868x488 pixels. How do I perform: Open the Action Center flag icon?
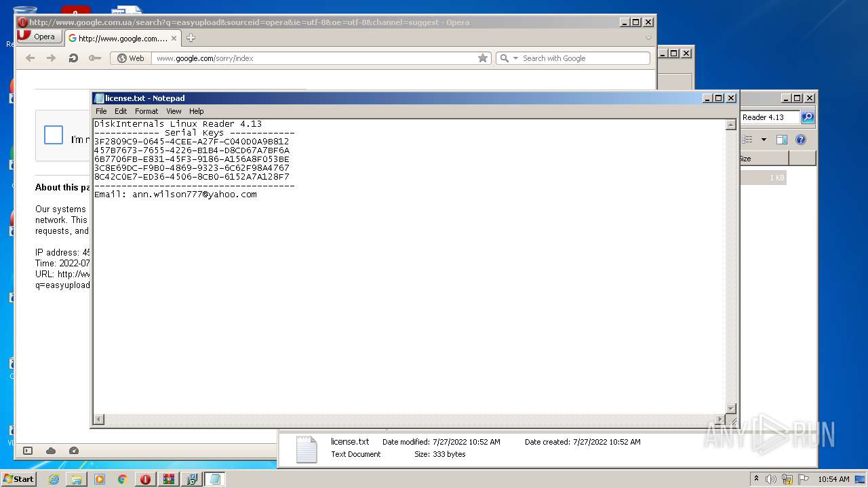804,479
